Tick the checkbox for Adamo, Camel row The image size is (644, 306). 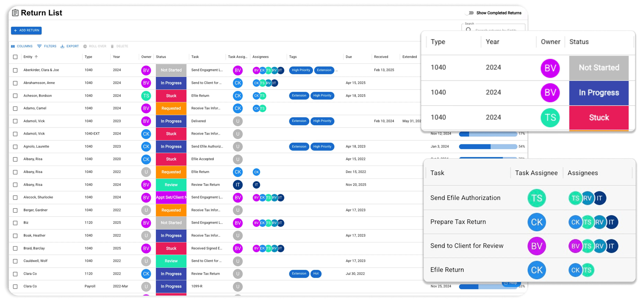coord(15,108)
